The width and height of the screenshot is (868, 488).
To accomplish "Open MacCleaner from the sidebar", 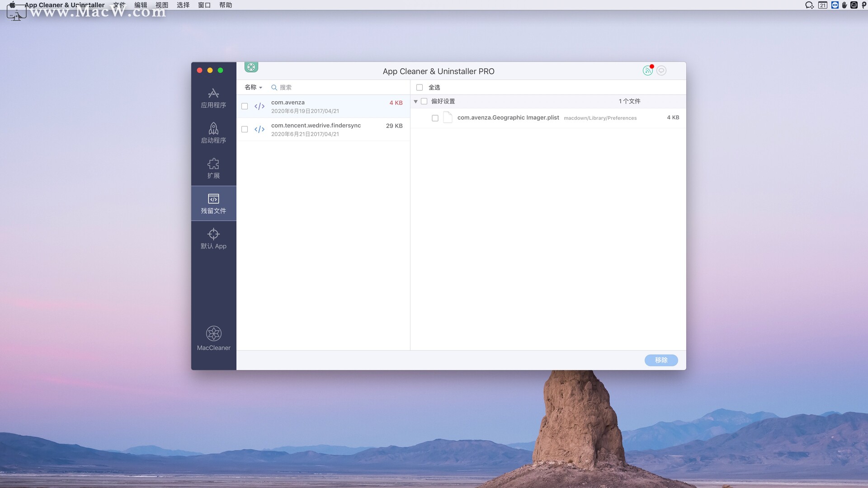I will [x=213, y=338].
